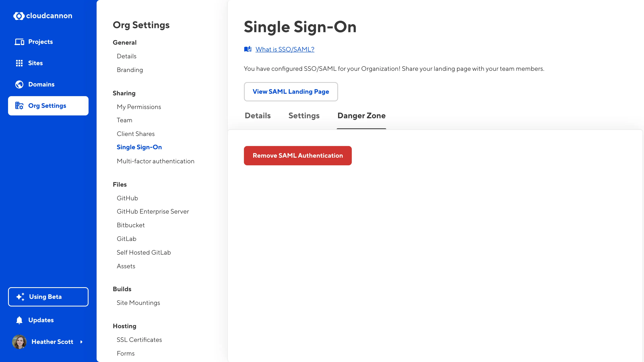Open Multi-factor authentication settings
This screenshot has height=362, width=644.
pyautogui.click(x=156, y=161)
